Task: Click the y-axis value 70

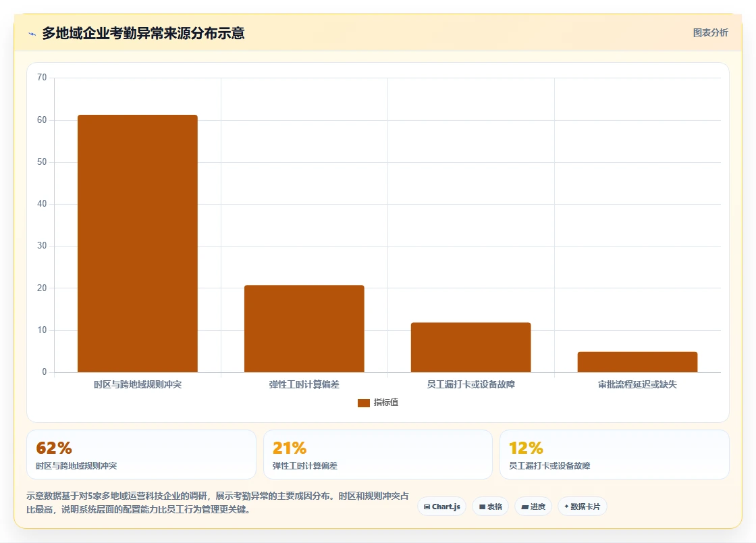Action: (42, 78)
